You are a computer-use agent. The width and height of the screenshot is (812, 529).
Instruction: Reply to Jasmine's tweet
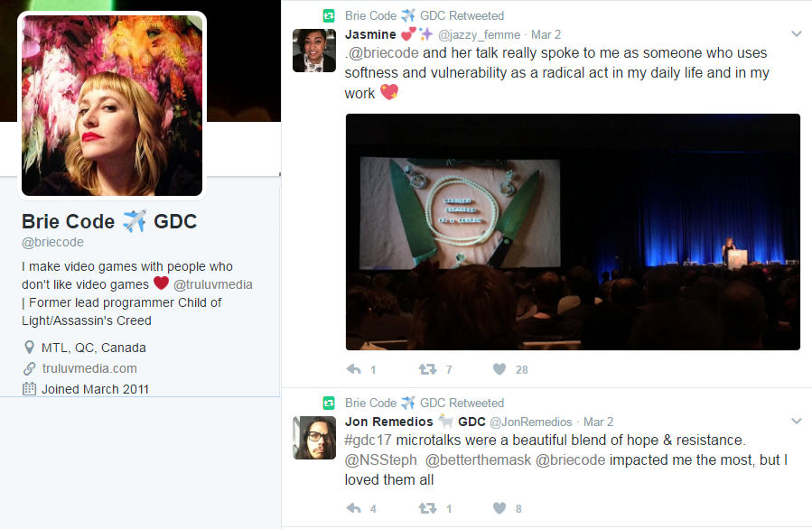point(354,369)
